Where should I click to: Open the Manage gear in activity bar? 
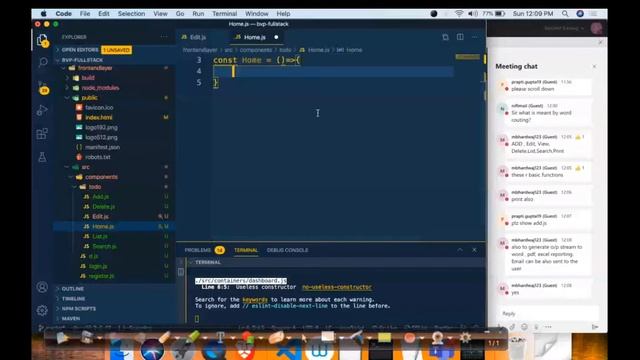tap(42, 311)
